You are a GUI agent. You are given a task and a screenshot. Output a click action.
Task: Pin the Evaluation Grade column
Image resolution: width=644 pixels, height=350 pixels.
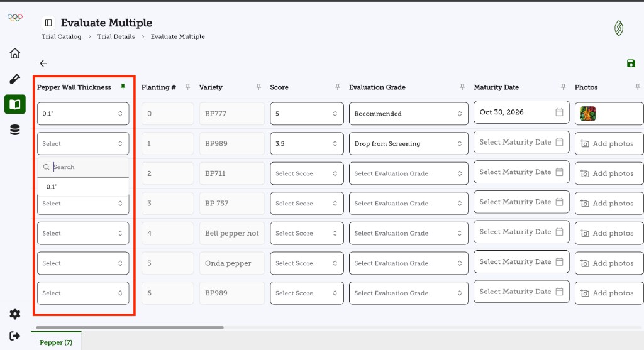(x=462, y=87)
